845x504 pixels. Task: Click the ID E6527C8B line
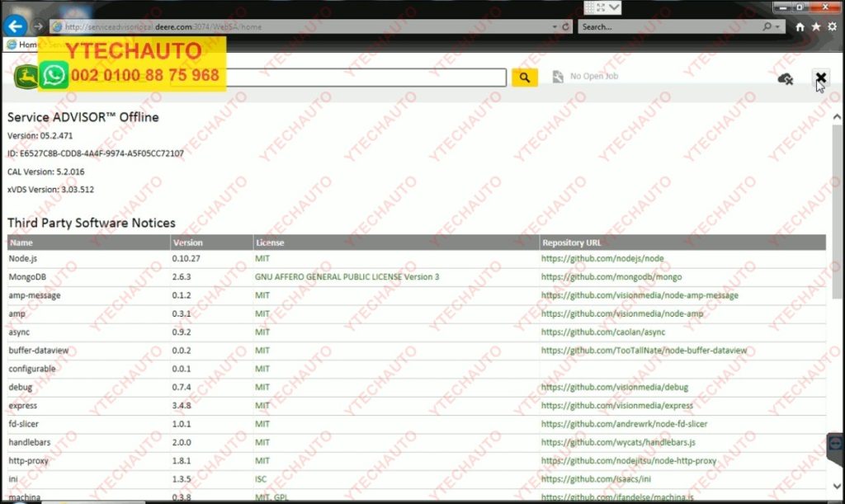click(96, 153)
